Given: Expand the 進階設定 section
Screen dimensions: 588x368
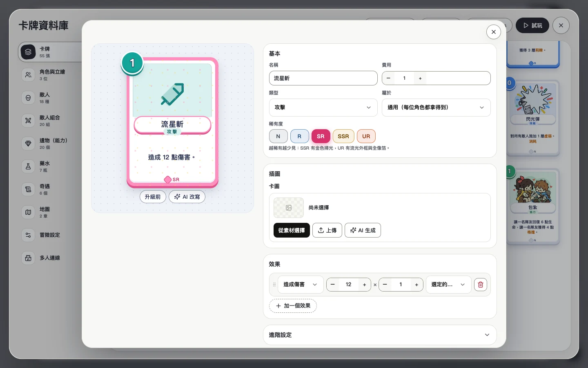Looking at the screenshot, I should [x=380, y=335].
